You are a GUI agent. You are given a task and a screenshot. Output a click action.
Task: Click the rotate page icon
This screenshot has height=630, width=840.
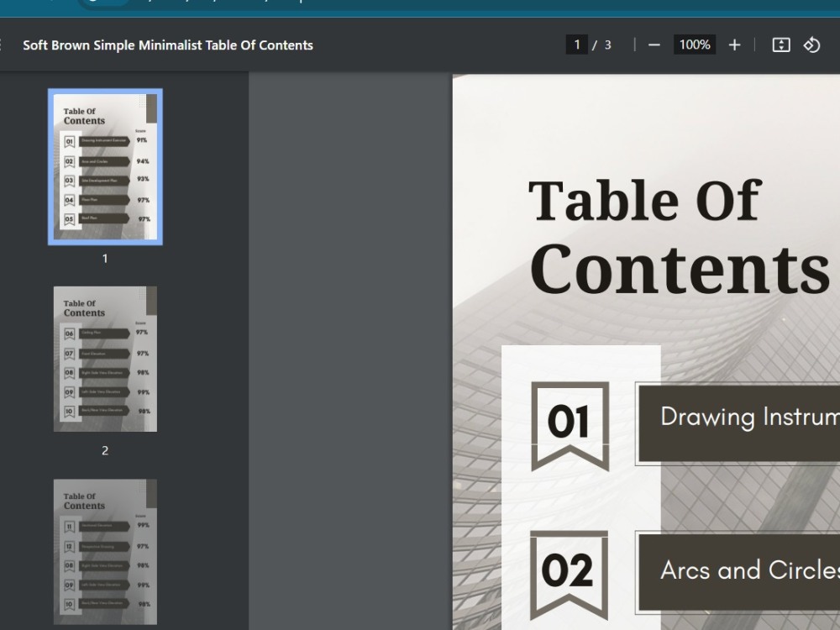(x=812, y=45)
